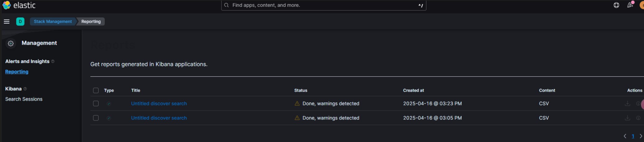Click the page 1 pagination link

(x=633, y=136)
